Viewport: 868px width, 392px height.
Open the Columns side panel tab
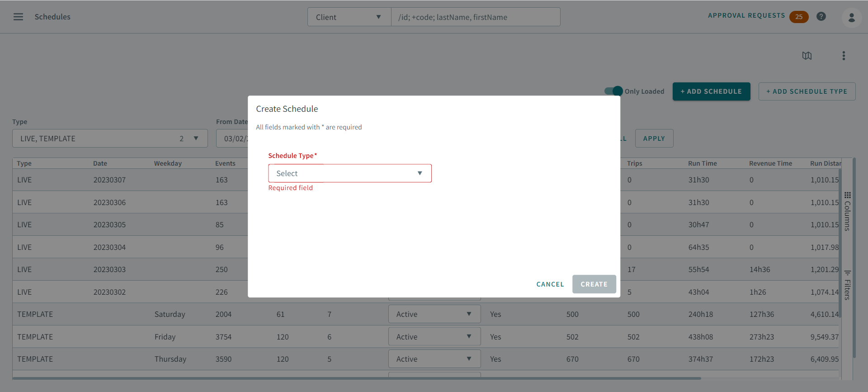[x=848, y=211]
